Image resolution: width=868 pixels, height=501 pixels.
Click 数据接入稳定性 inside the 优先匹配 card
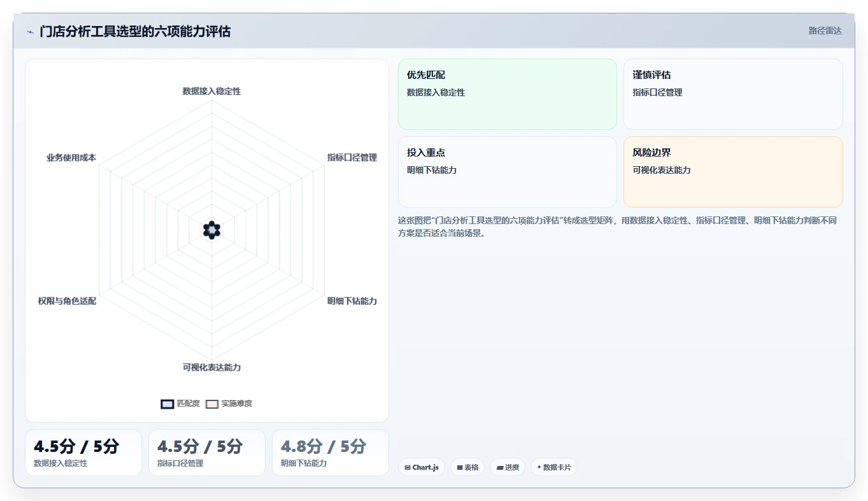coord(436,92)
